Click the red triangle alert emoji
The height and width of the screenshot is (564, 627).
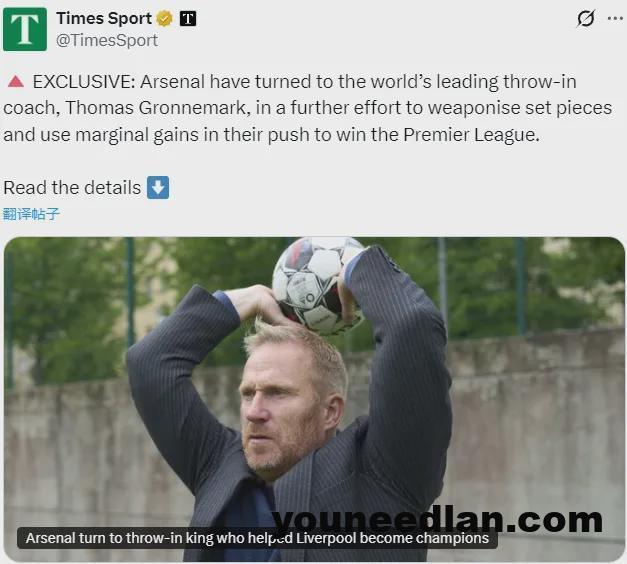(x=16, y=82)
